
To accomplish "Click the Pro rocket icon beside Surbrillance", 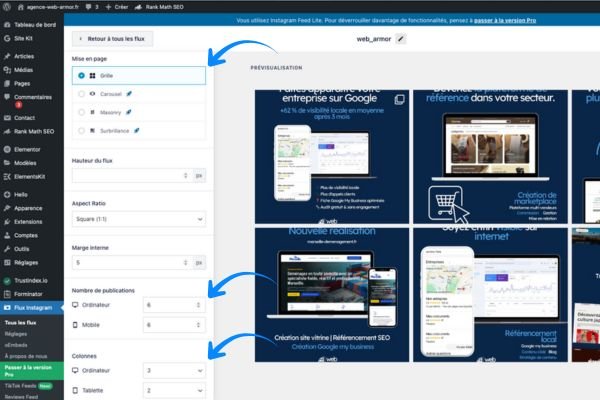I will [137, 131].
